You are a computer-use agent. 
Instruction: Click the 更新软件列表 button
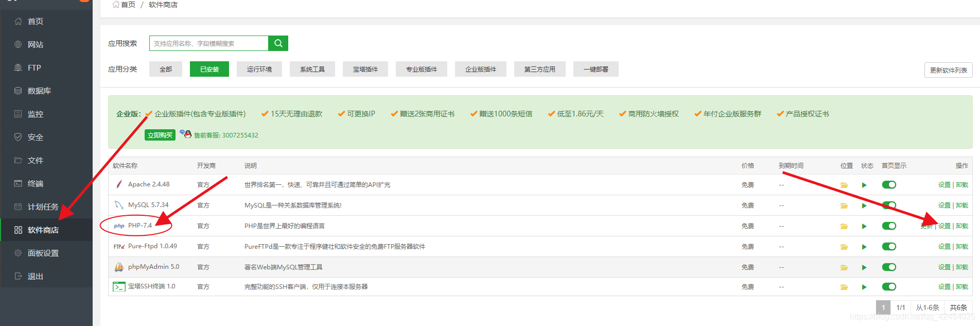pyautogui.click(x=949, y=70)
